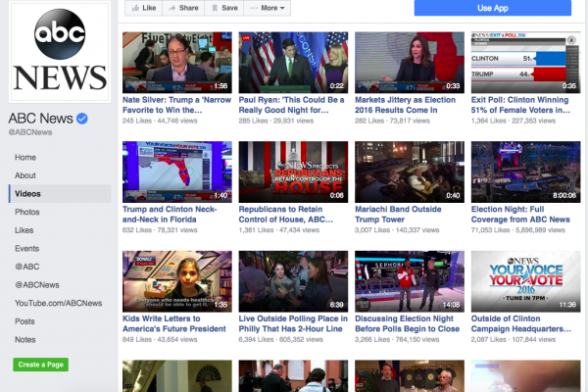The width and height of the screenshot is (588, 392).
Task: Open title 'Paul Ryan: This Could Be a Really Good Night'
Action: tap(291, 105)
